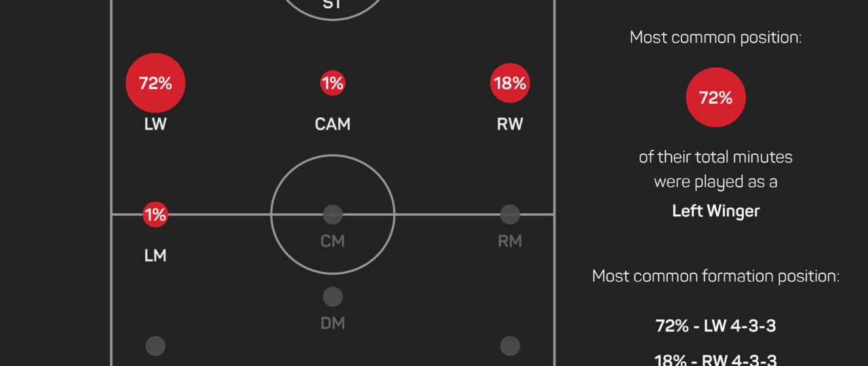
Task: Select the 18% RW position circle
Action: (510, 83)
